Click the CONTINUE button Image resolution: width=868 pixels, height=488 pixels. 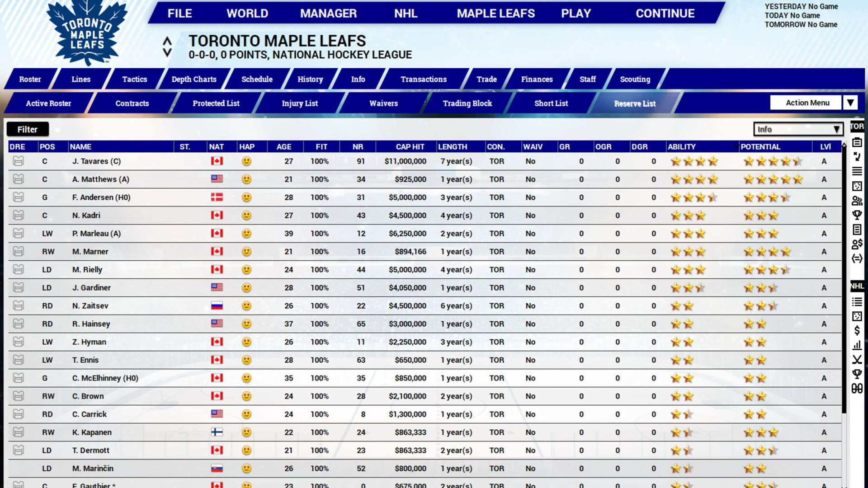pos(665,14)
